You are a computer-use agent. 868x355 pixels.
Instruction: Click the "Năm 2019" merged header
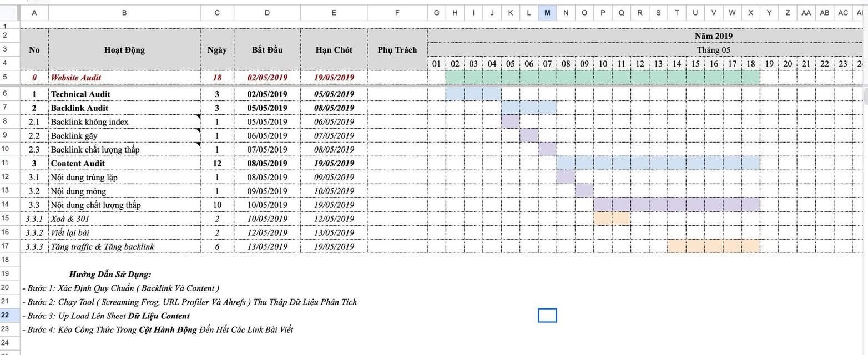(714, 36)
